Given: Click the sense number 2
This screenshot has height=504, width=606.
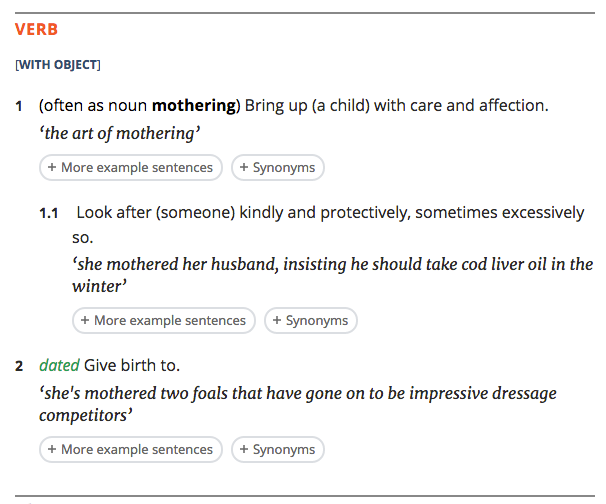Looking at the screenshot, I should pyautogui.click(x=19, y=366).
